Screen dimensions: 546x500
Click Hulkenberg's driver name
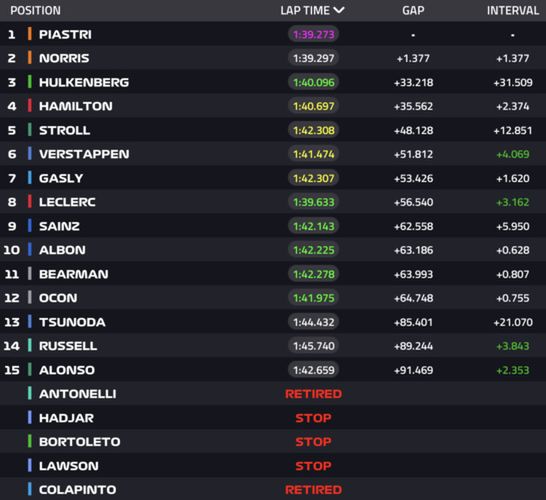[x=84, y=82]
